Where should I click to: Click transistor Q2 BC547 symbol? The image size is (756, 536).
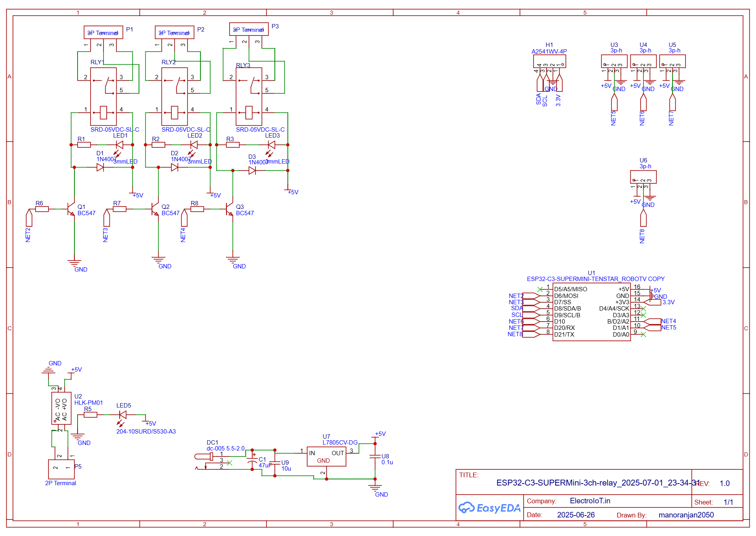[x=155, y=209]
